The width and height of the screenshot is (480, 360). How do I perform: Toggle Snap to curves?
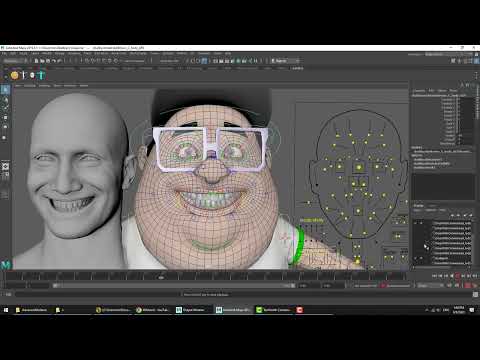click(92, 61)
